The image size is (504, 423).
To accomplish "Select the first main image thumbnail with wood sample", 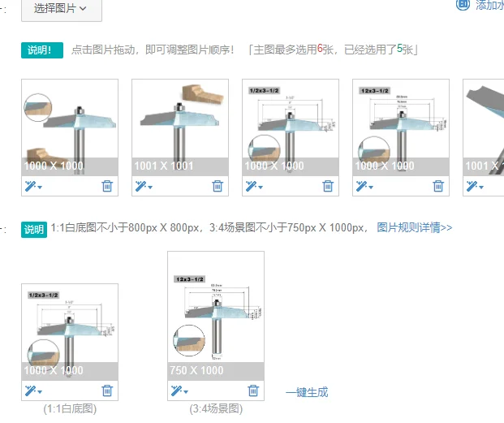I will (70, 127).
